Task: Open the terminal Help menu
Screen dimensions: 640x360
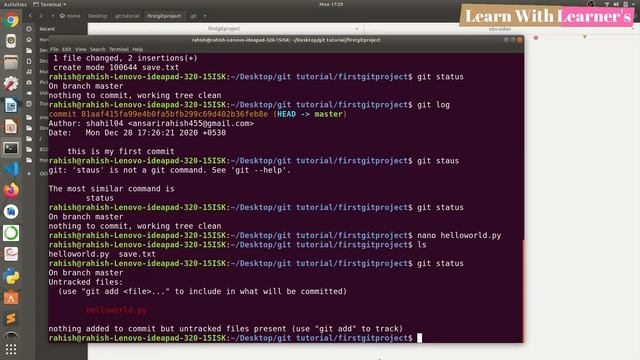Action: pos(138,49)
